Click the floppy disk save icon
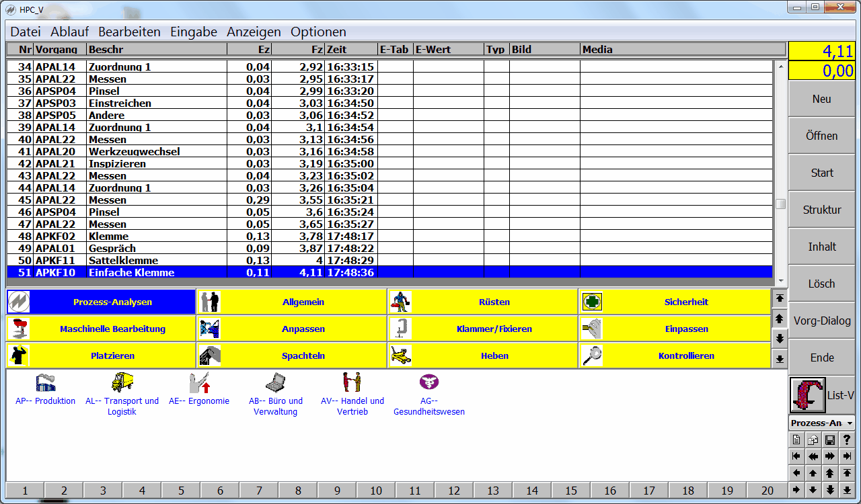 [x=830, y=440]
